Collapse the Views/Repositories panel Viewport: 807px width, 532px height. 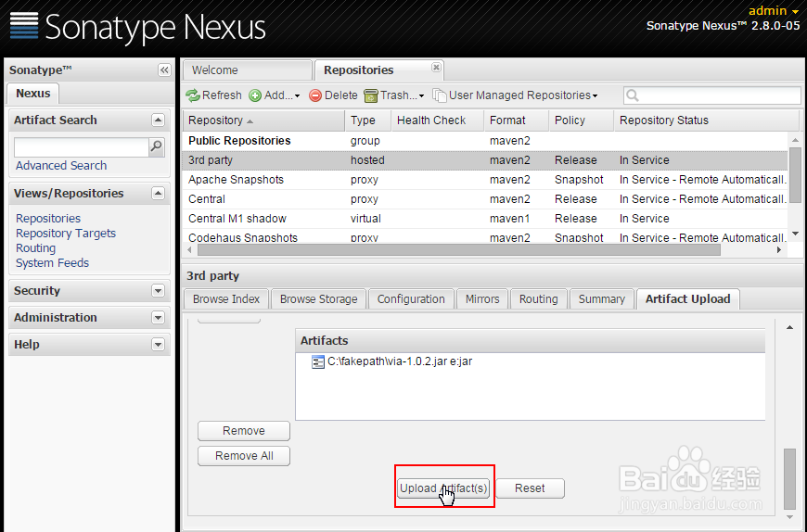(158, 194)
